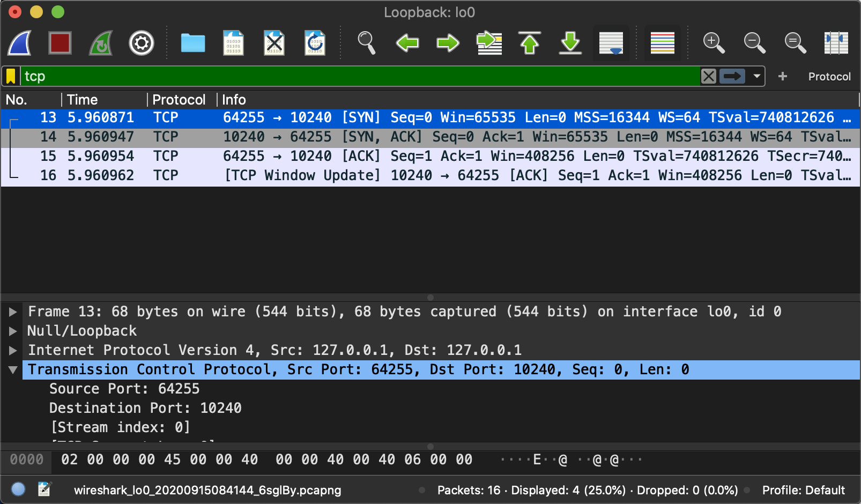Stop the running packet capture
Viewport: 861px width, 504px height.
(60, 43)
